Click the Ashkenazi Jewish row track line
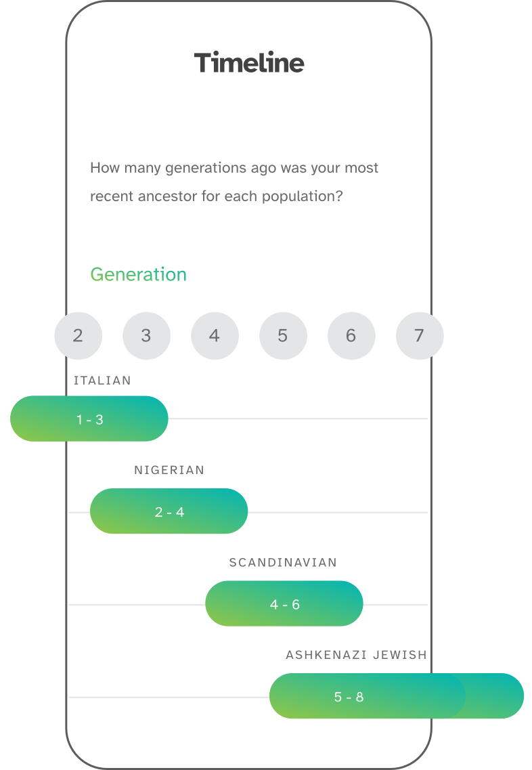The height and width of the screenshot is (770, 532). point(169,696)
